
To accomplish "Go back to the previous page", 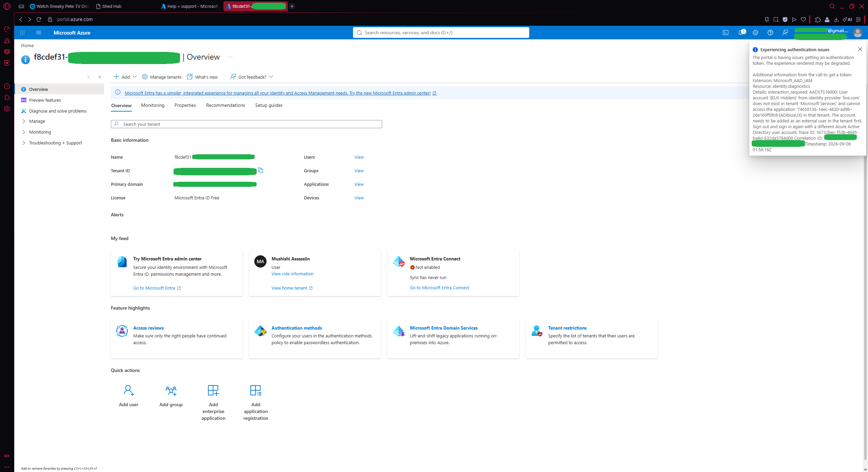I will point(21,19).
